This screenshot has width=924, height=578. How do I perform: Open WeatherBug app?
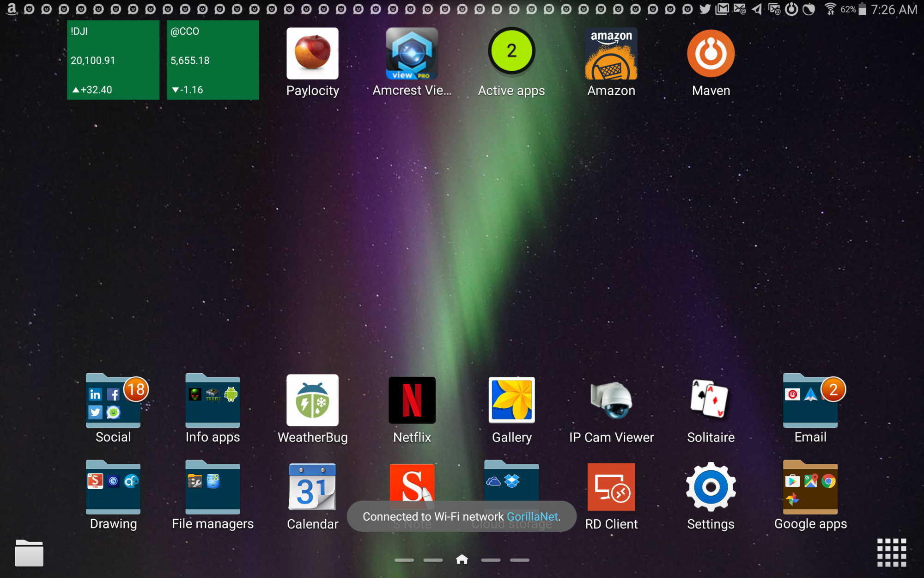click(312, 400)
